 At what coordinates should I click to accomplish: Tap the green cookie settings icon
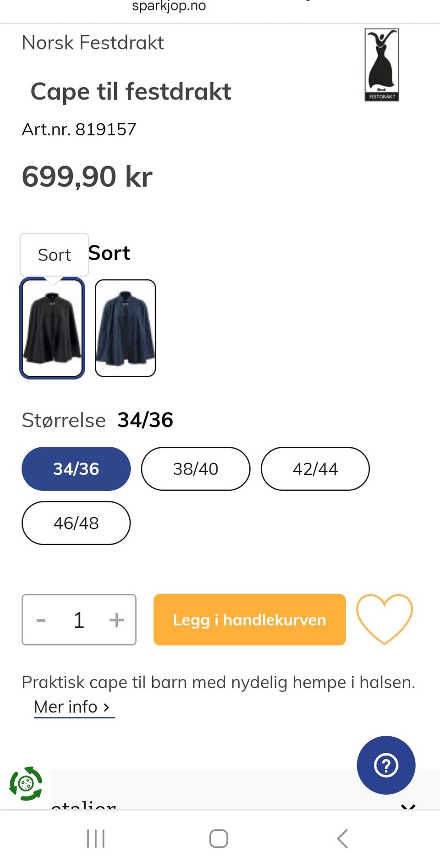click(x=26, y=784)
